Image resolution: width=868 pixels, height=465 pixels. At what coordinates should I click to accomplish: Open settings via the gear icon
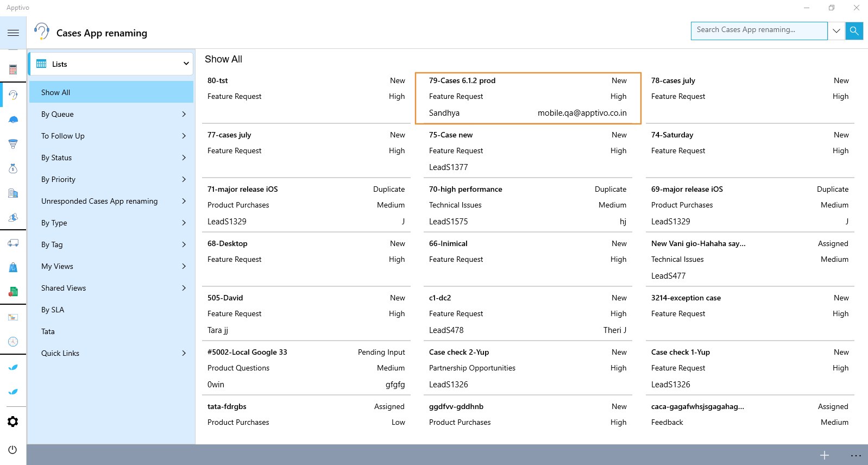tap(13, 422)
